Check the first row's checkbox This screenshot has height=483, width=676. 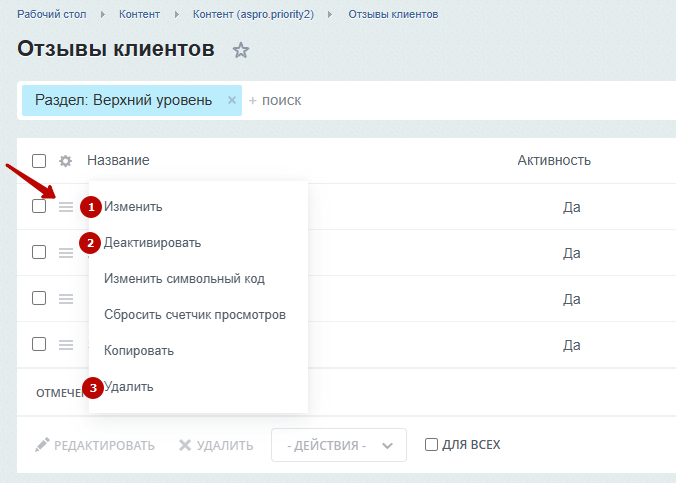[x=39, y=206]
